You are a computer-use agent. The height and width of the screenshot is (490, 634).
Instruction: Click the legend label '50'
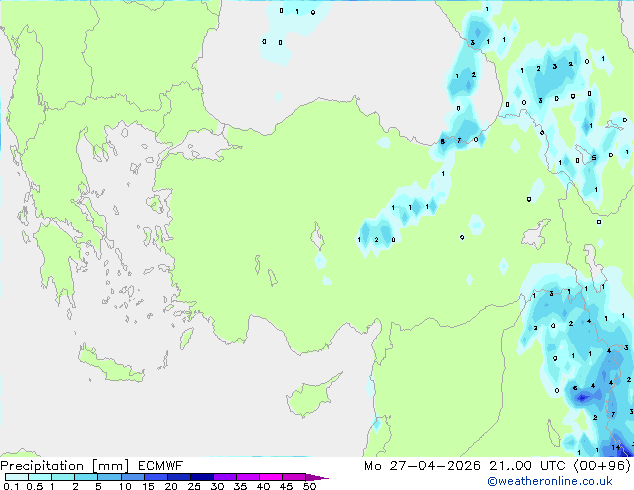click(x=309, y=486)
